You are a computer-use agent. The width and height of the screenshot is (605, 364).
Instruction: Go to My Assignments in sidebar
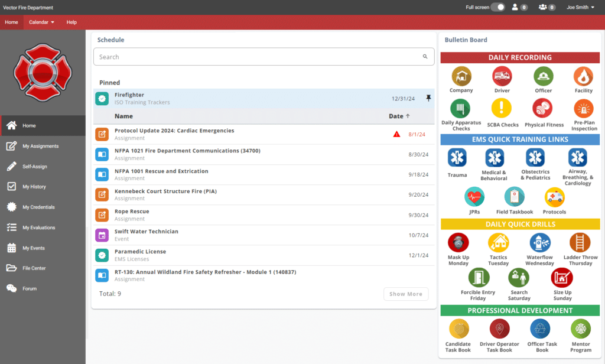click(x=40, y=146)
